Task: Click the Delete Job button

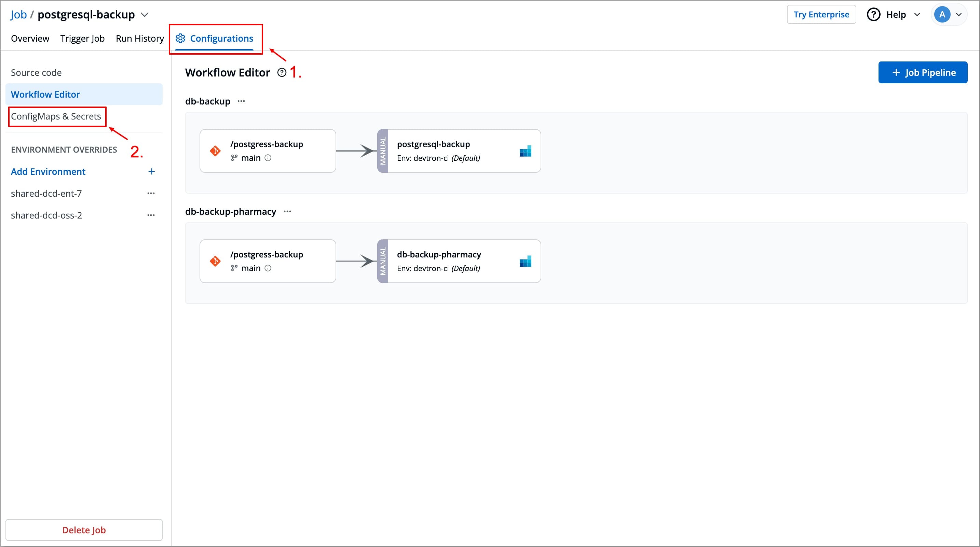Action: [84, 530]
